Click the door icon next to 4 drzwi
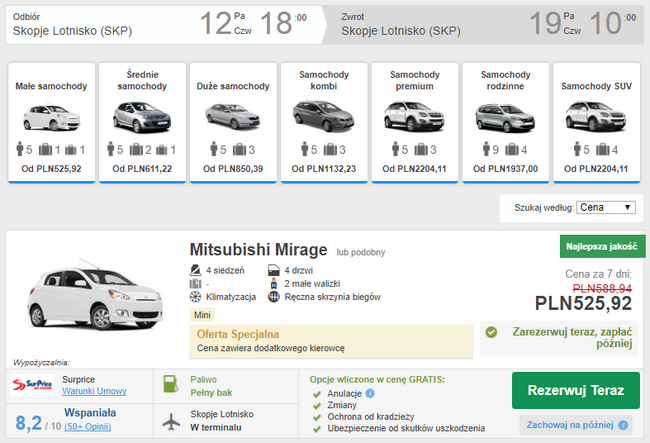This screenshot has width=650, height=443. [x=274, y=271]
